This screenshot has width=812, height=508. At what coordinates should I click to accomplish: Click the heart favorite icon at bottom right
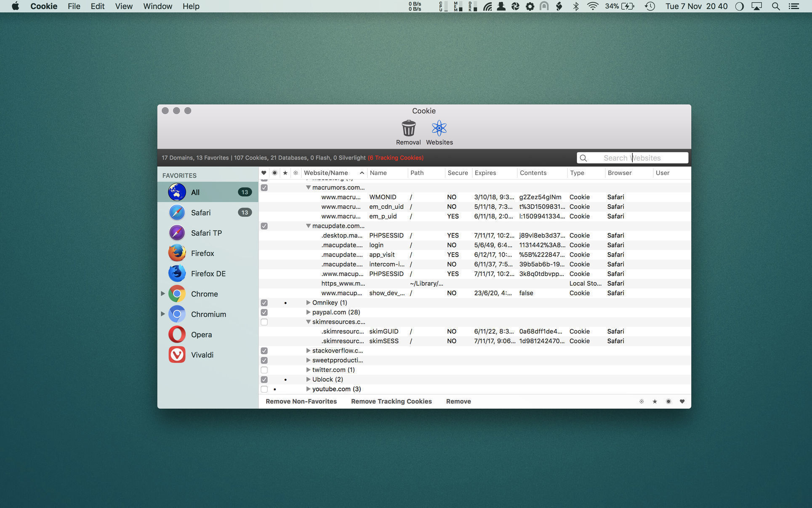[x=682, y=401]
